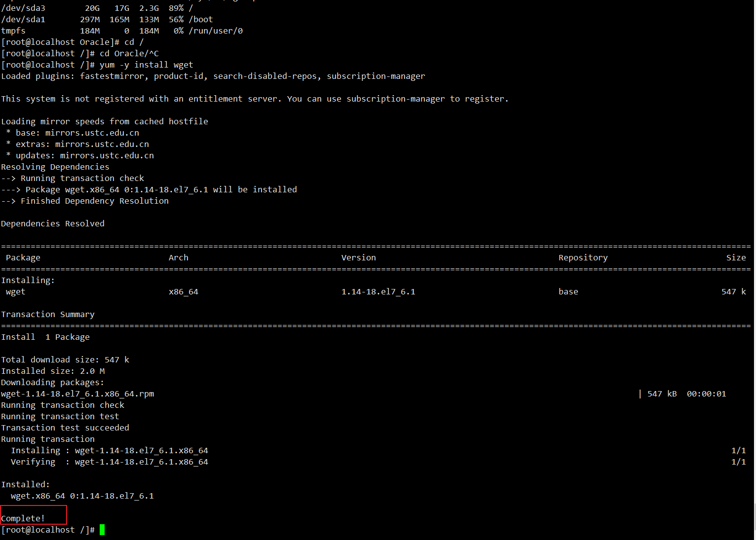Click the 'Installed:' heading line
Screen dimensions: 756x540
coord(26,484)
